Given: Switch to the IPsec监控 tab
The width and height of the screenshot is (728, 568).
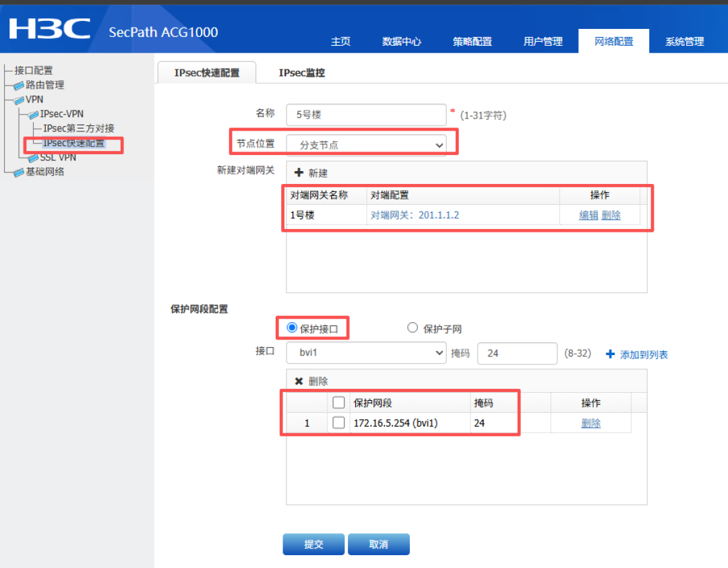Looking at the screenshot, I should 302,73.
